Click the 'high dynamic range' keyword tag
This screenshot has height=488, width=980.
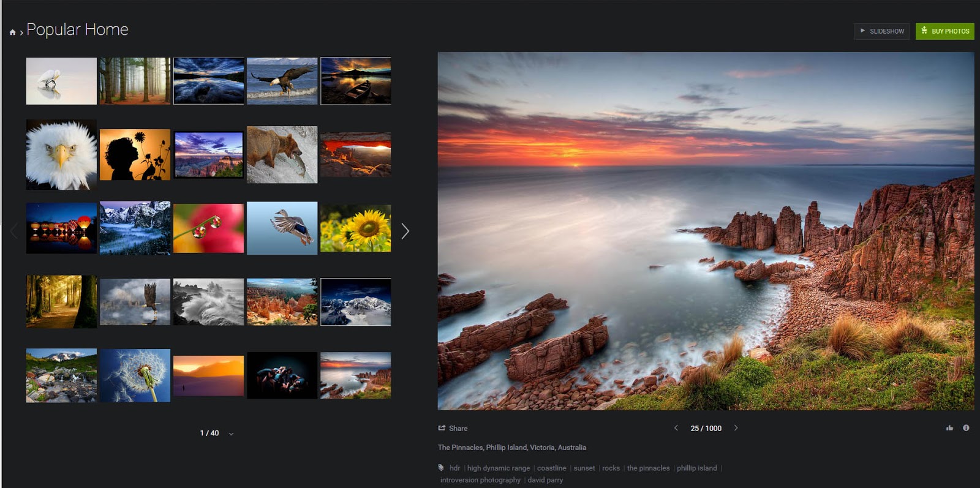point(499,468)
